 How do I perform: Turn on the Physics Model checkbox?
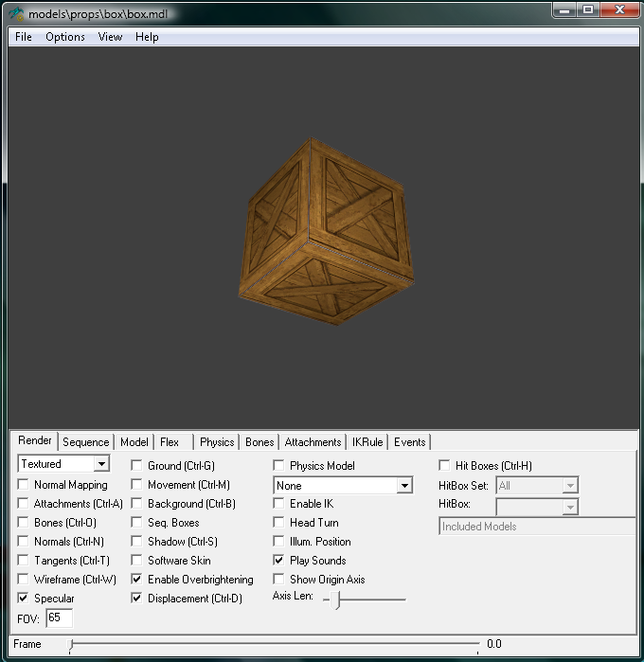tap(279, 466)
